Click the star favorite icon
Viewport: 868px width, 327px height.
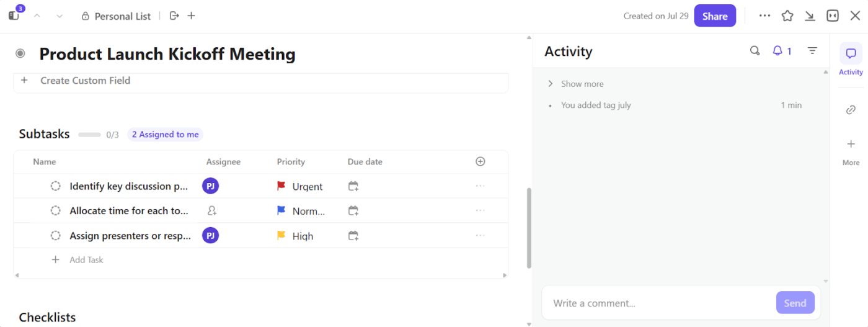787,16
